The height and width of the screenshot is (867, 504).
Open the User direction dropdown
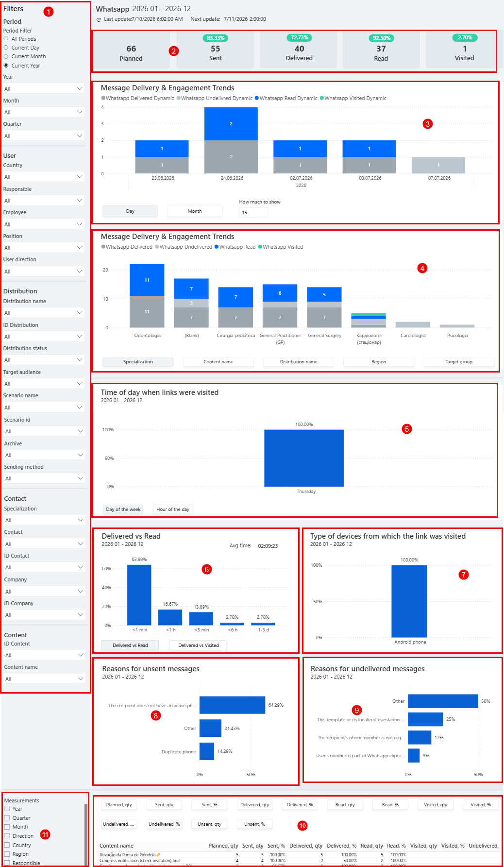pos(44,272)
